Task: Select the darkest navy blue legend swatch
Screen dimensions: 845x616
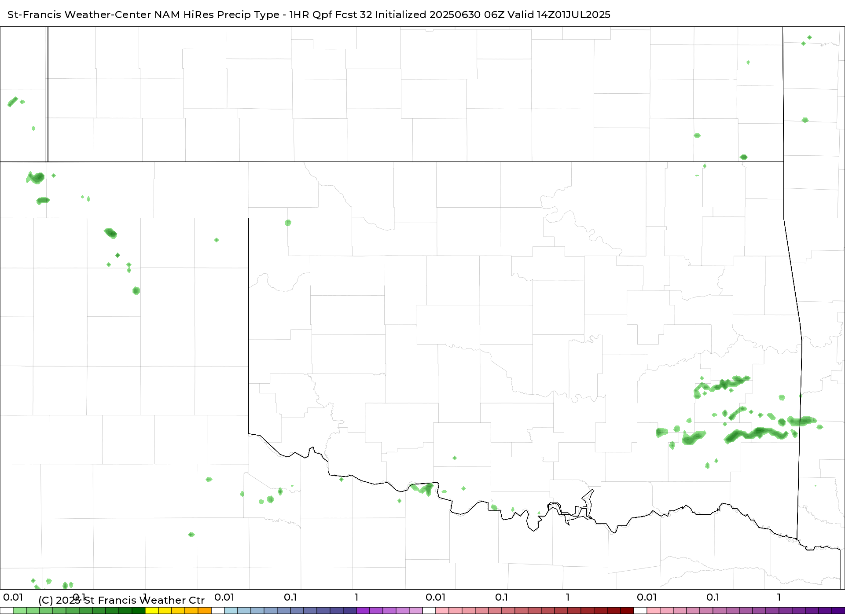Action: pyautogui.click(x=350, y=611)
